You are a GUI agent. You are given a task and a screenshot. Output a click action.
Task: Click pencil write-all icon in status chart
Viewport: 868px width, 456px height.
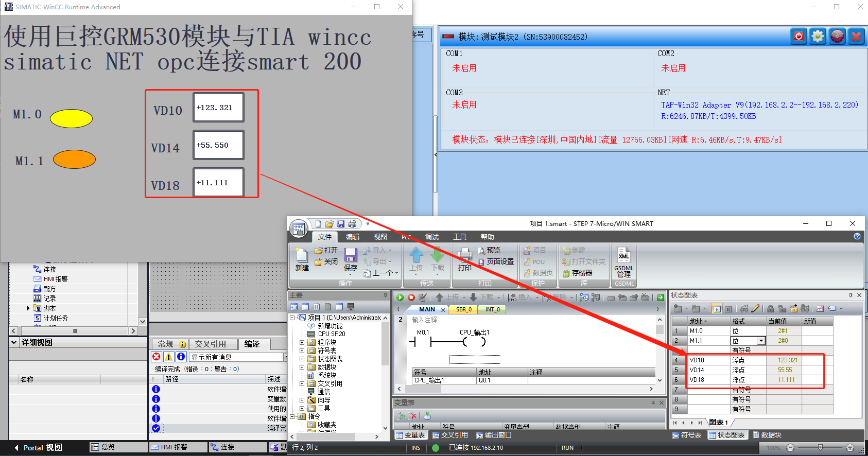tap(755, 309)
